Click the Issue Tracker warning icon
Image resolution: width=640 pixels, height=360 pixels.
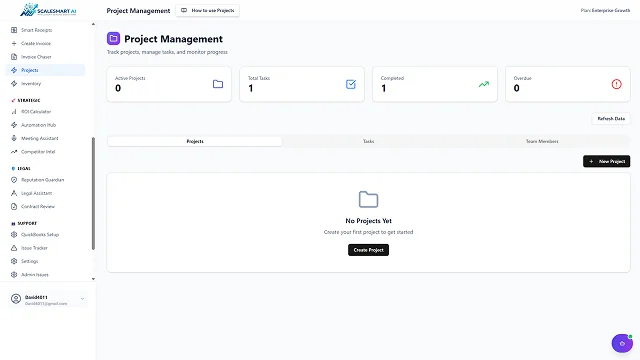pyautogui.click(x=14, y=248)
